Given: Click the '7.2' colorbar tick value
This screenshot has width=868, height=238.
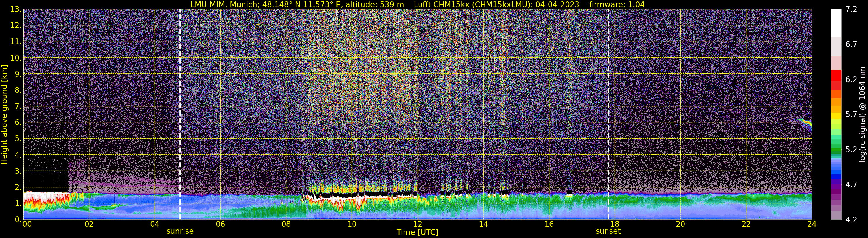Looking at the screenshot, I should (x=851, y=9).
